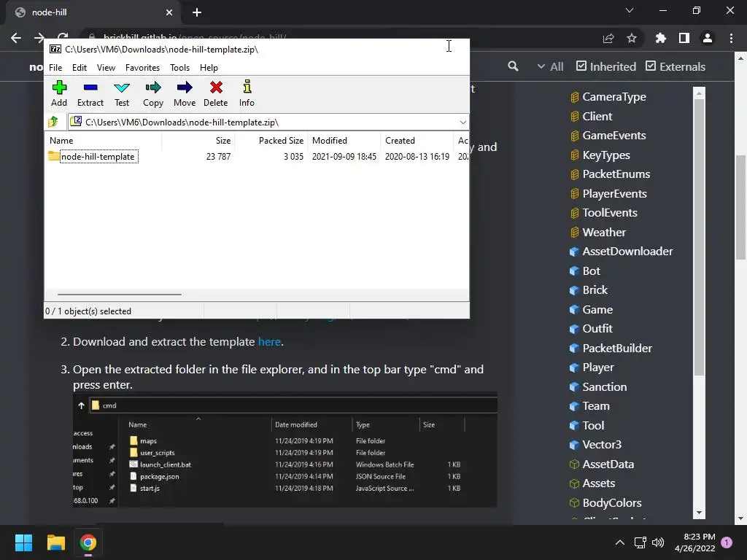Click the Sanction class icon

(574, 386)
